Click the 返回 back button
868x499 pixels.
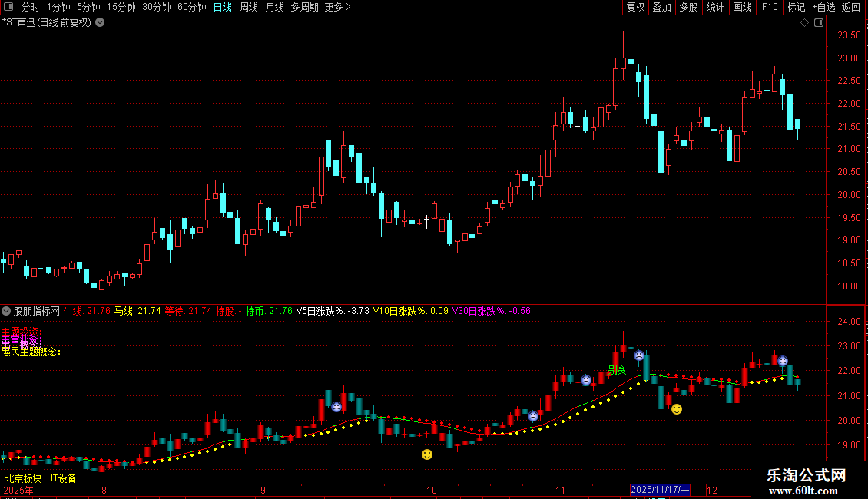tap(851, 7)
